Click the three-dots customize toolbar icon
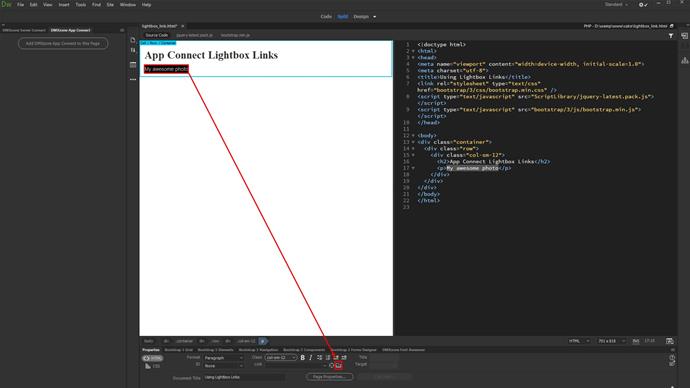This screenshot has height=388, width=690. pos(133,80)
